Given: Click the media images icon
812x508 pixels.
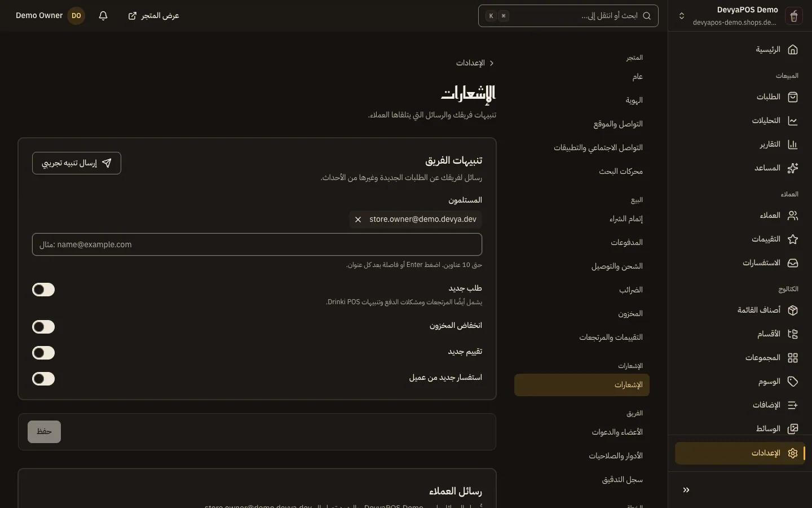Looking at the screenshot, I should [793, 429].
